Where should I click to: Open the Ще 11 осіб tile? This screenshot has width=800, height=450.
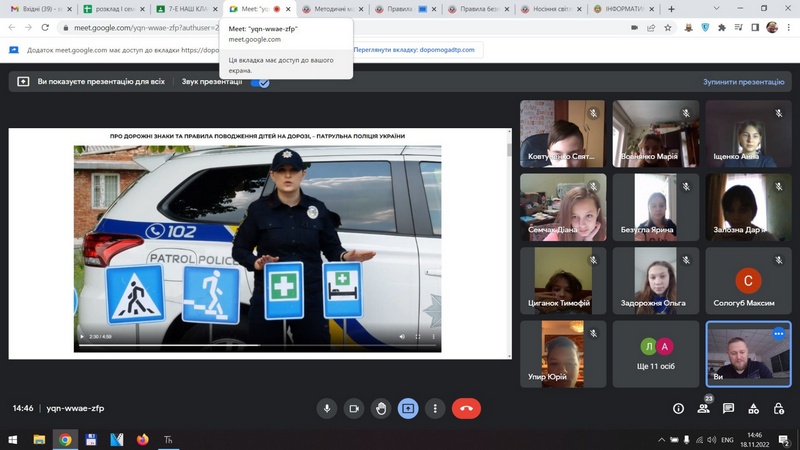[x=656, y=354]
